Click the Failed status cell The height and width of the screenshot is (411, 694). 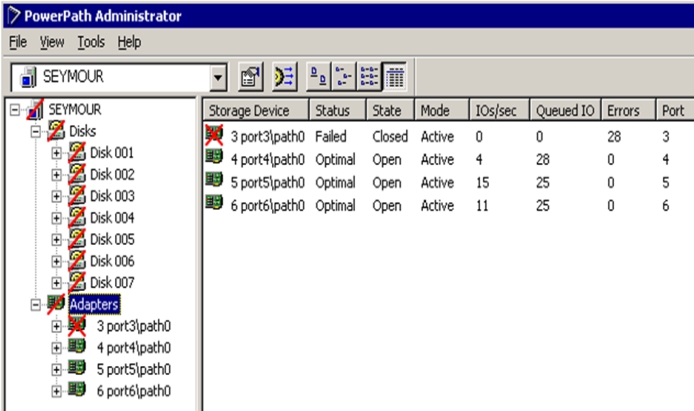(x=331, y=137)
